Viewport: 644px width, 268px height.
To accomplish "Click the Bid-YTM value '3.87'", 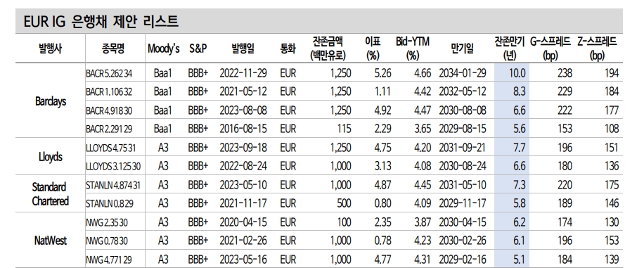I will (423, 222).
